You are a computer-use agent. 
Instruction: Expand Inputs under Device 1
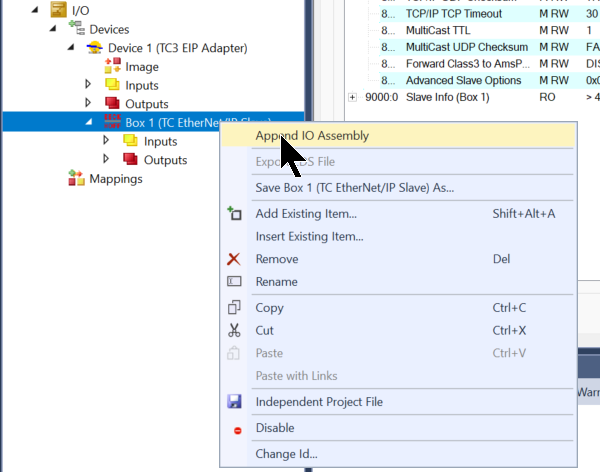tap(90, 85)
